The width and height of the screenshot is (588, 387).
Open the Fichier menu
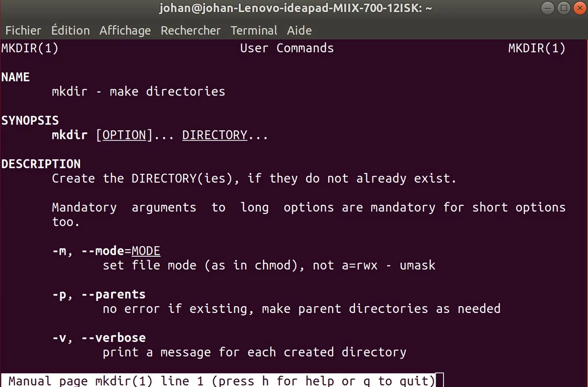click(x=23, y=30)
